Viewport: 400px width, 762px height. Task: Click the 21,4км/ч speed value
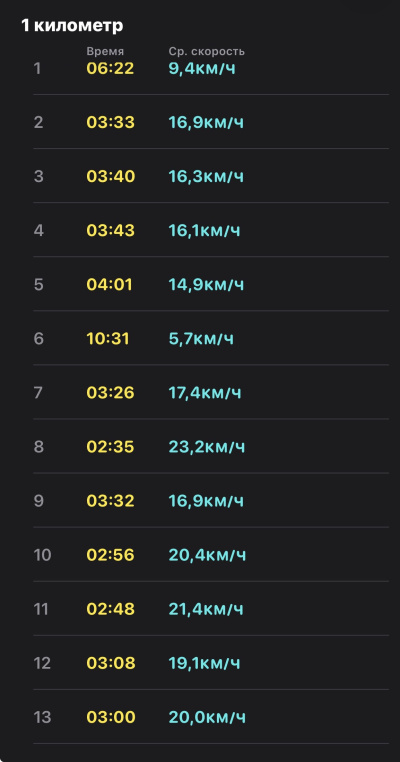pyautogui.click(x=206, y=609)
